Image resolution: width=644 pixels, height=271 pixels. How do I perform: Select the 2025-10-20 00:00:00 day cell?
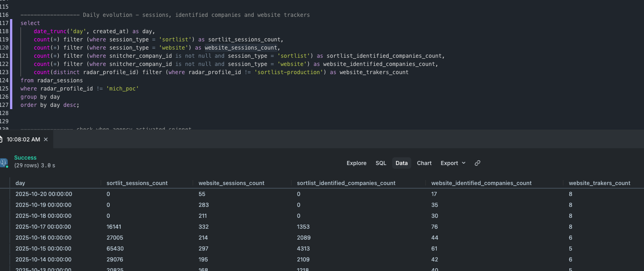[44, 194]
